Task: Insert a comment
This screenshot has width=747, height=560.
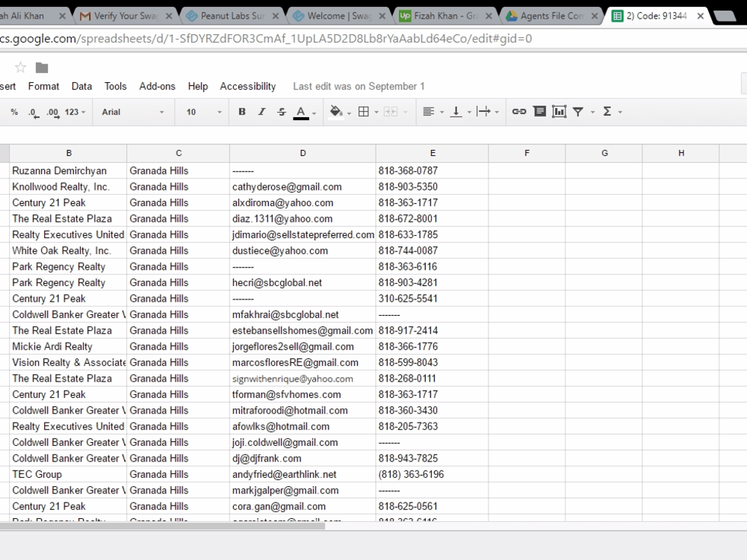Action: click(x=539, y=111)
